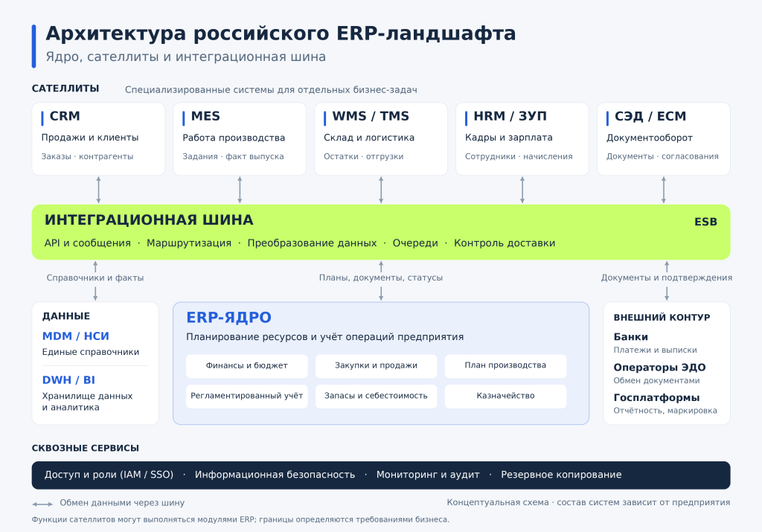Image resolution: width=762 pixels, height=532 pixels.
Task: Click the arrow between WMS / TMS and bus
Action: point(381,190)
